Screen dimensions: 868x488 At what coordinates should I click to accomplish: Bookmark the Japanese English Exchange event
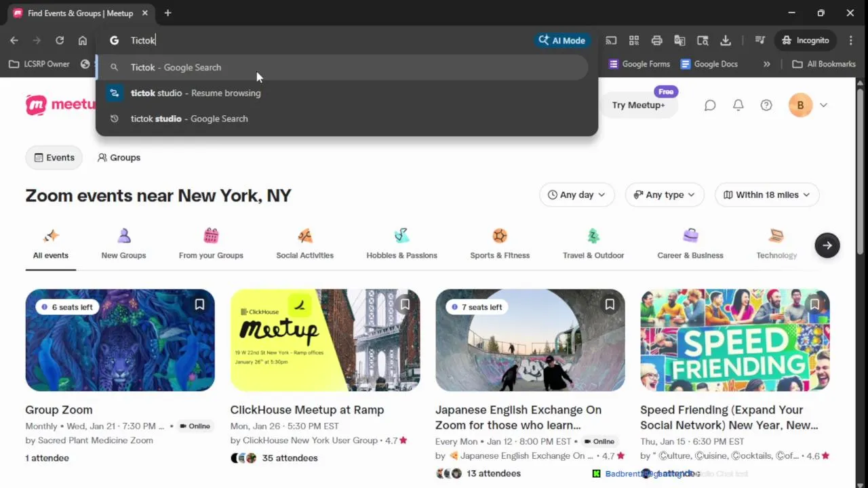(x=610, y=305)
